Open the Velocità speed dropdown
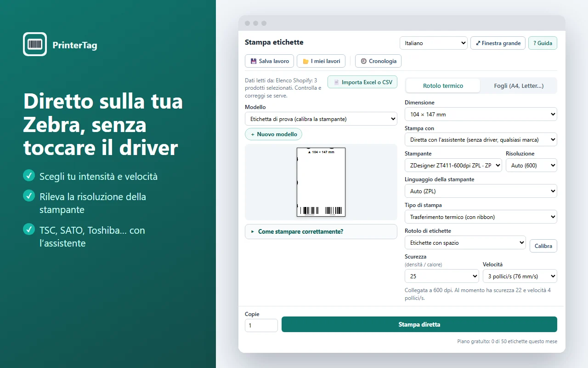This screenshot has width=588, height=368. click(x=520, y=276)
